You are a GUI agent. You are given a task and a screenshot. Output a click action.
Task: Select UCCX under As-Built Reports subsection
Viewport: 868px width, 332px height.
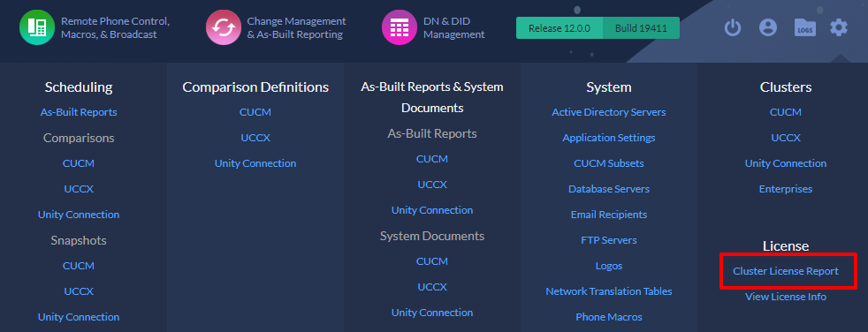[x=431, y=185]
